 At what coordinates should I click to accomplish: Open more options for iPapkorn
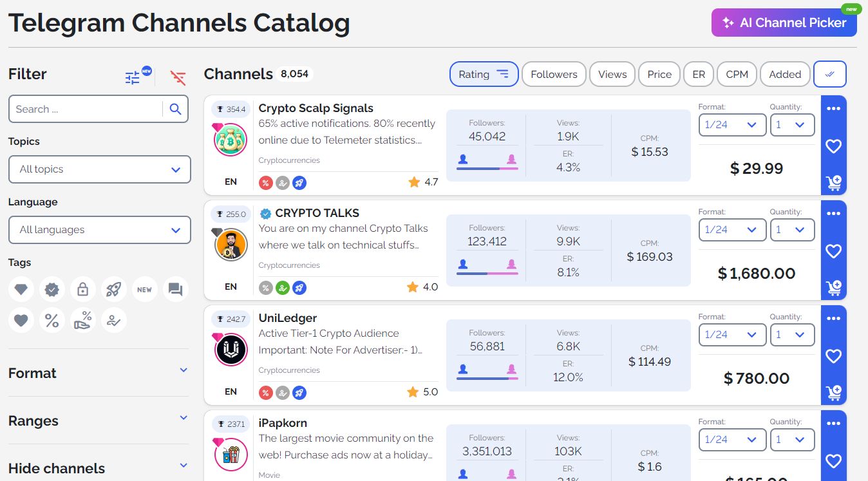pyautogui.click(x=833, y=423)
